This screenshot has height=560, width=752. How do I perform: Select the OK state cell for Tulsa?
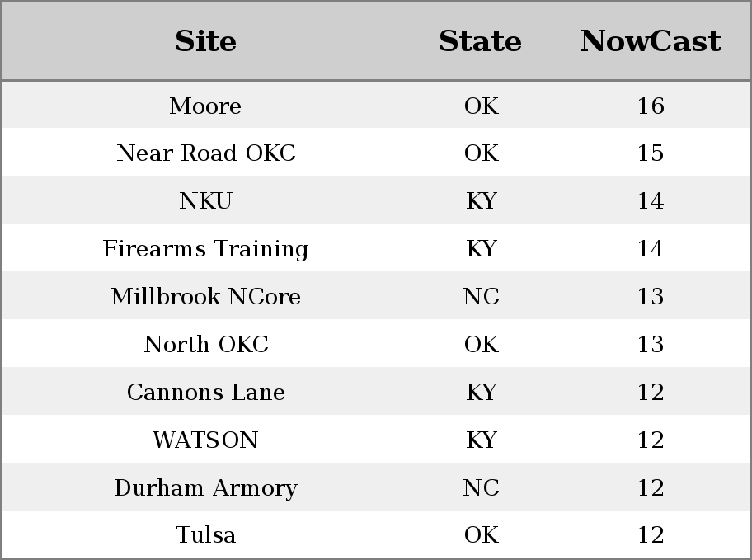click(481, 534)
